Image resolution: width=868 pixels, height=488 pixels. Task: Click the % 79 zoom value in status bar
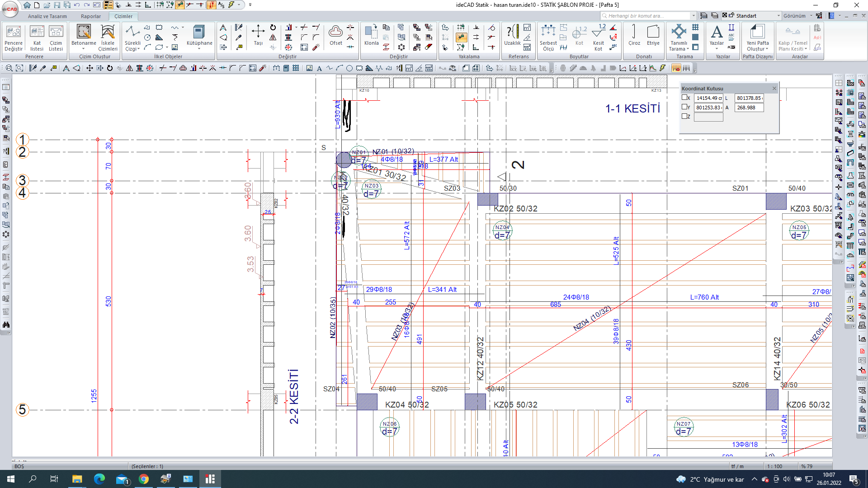tap(807, 466)
